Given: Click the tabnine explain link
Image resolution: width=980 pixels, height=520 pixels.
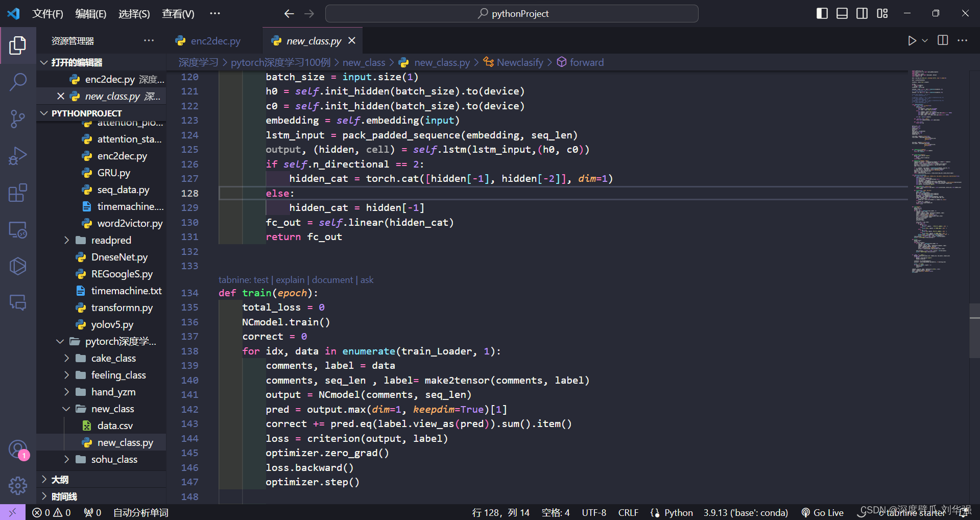Looking at the screenshot, I should coord(290,279).
